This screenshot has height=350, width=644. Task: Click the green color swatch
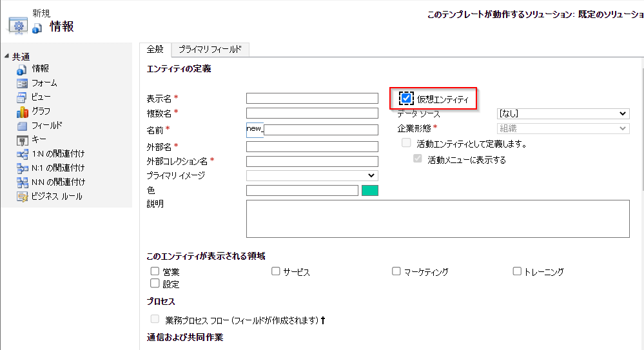[x=369, y=190]
